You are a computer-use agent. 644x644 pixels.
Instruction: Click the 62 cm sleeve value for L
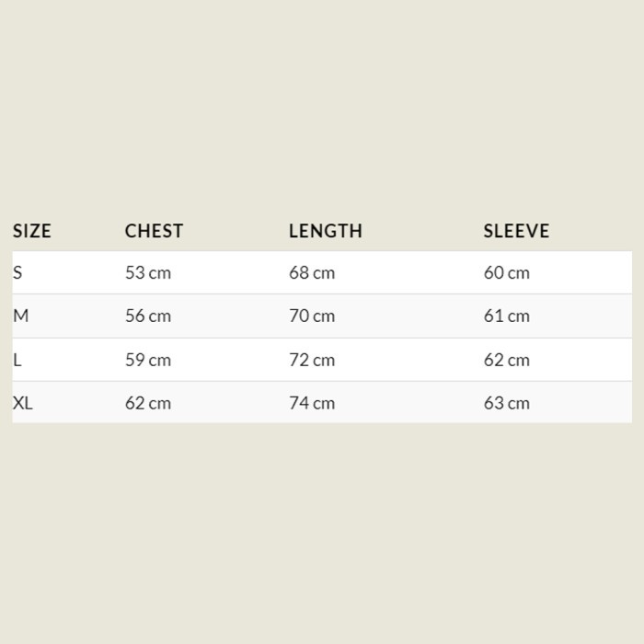click(x=507, y=360)
